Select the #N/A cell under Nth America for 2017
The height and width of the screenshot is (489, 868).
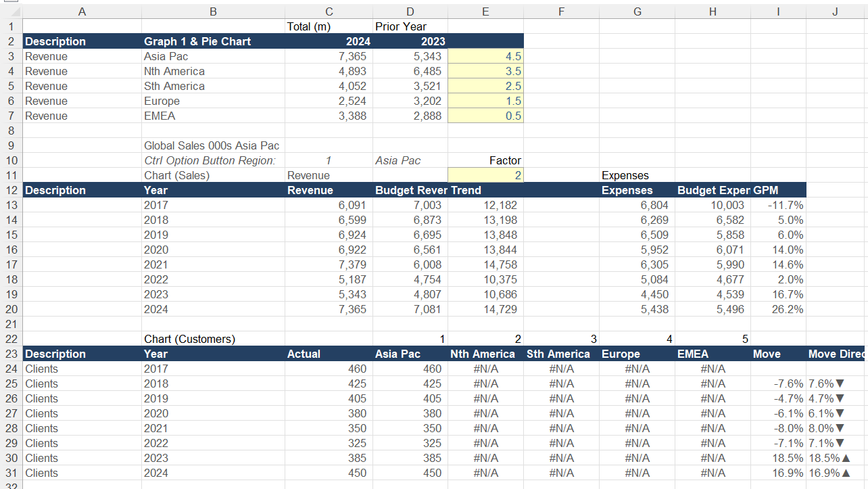coord(485,369)
